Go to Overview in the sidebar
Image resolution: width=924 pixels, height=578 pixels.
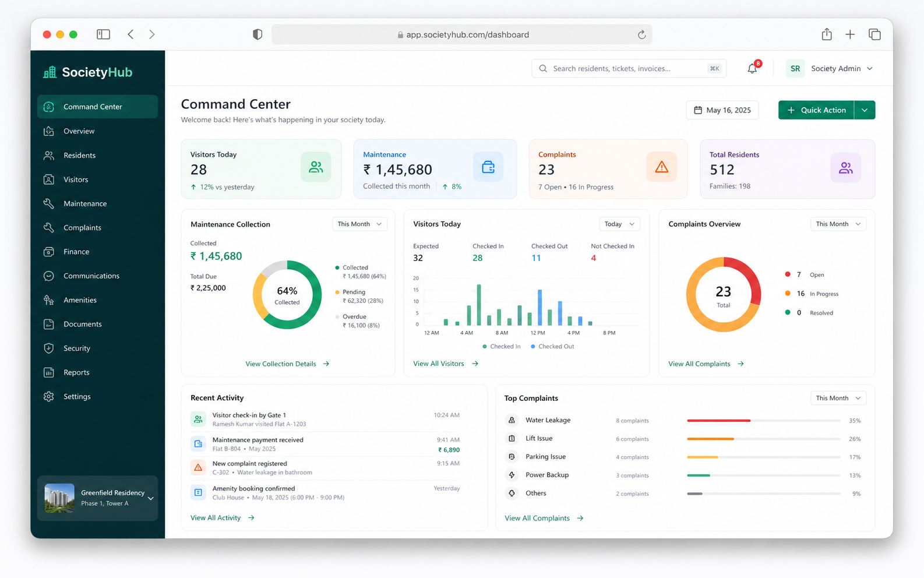pyautogui.click(x=98, y=131)
